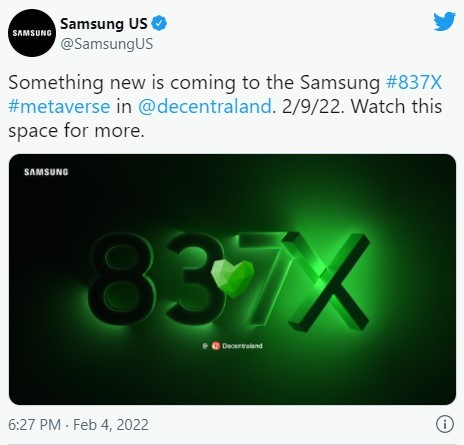The height and width of the screenshot is (445, 464).
Task: Click the 2/9/22 date in tweet text
Action: pos(312,106)
